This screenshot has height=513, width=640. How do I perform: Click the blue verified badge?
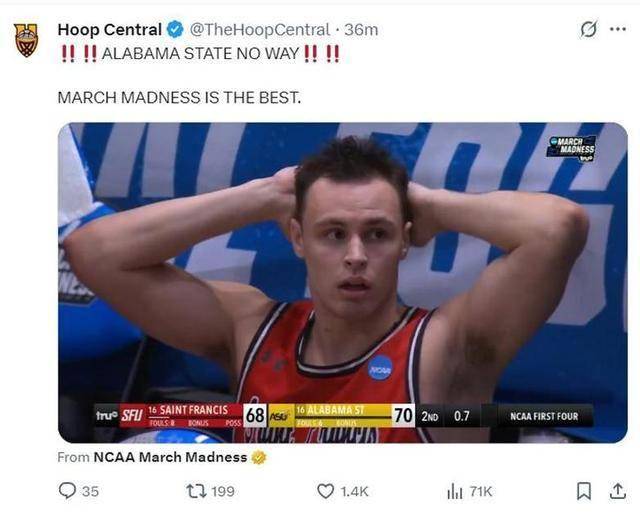point(172,29)
